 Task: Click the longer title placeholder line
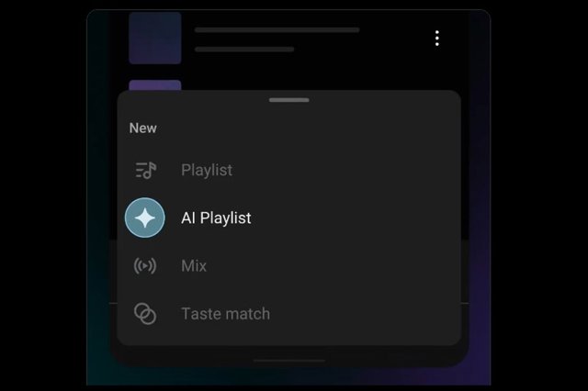click(277, 30)
